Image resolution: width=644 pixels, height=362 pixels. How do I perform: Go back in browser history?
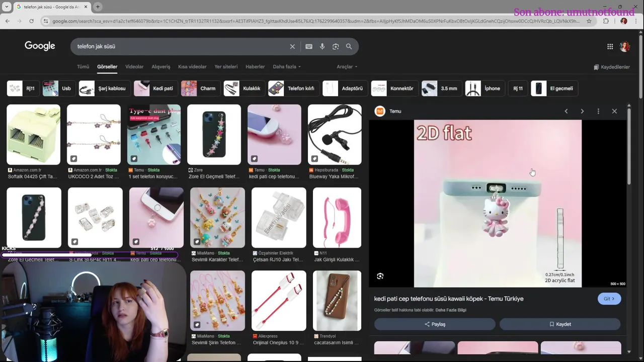click(x=8, y=21)
